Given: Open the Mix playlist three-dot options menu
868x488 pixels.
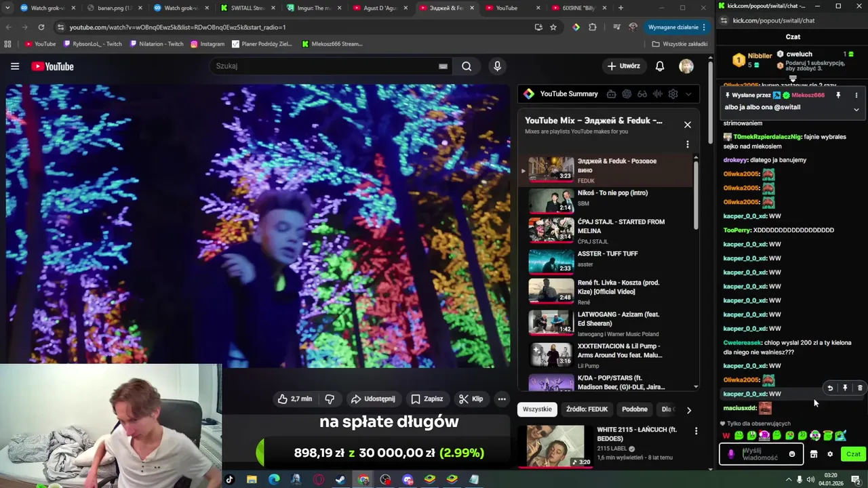Looking at the screenshot, I should tap(687, 144).
